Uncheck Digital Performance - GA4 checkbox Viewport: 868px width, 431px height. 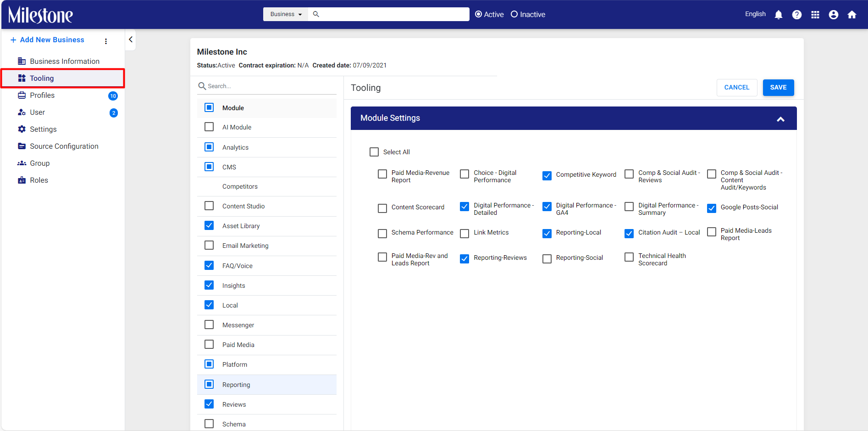(x=547, y=207)
